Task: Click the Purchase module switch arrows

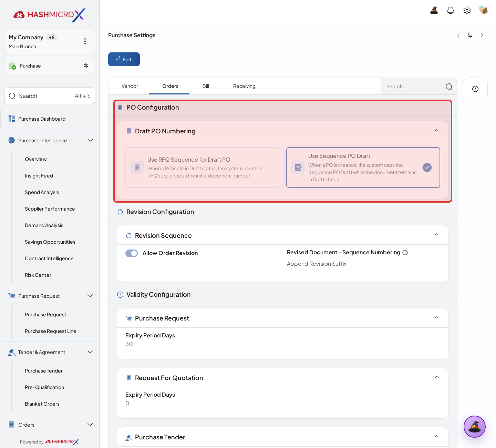Action: click(x=86, y=65)
